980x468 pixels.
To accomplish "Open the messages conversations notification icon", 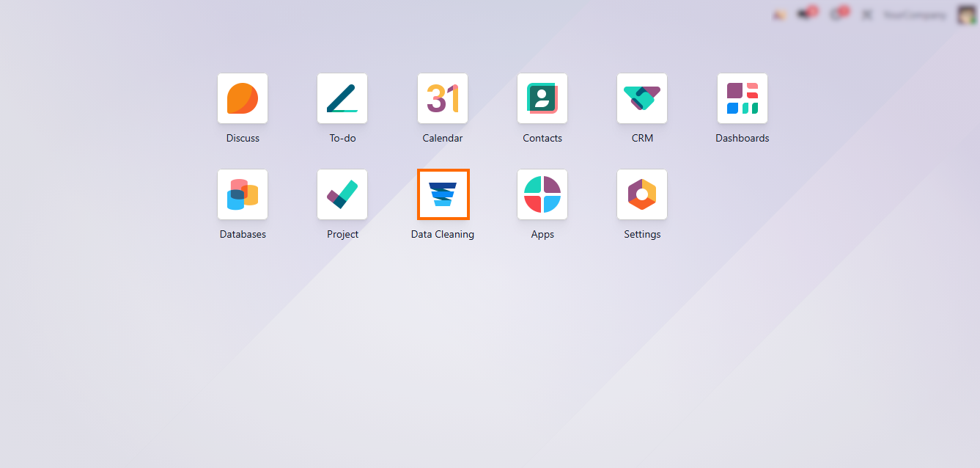I will coord(806,15).
